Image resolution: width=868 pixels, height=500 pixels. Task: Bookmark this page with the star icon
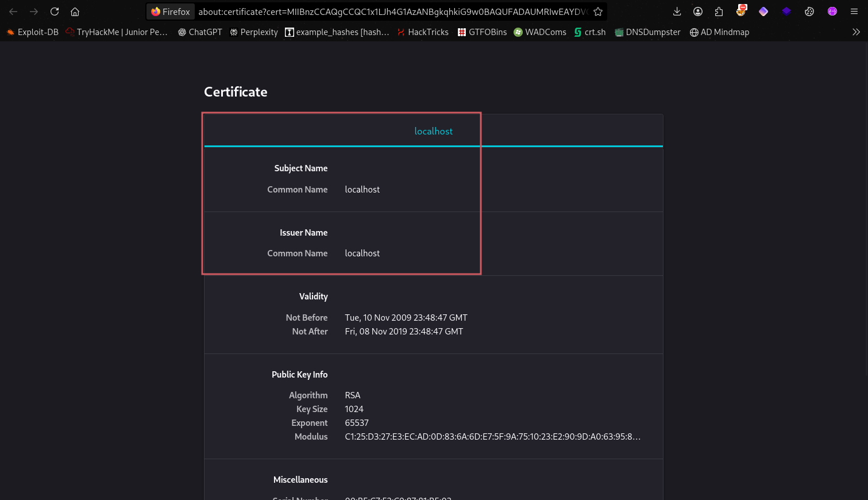(x=598, y=11)
